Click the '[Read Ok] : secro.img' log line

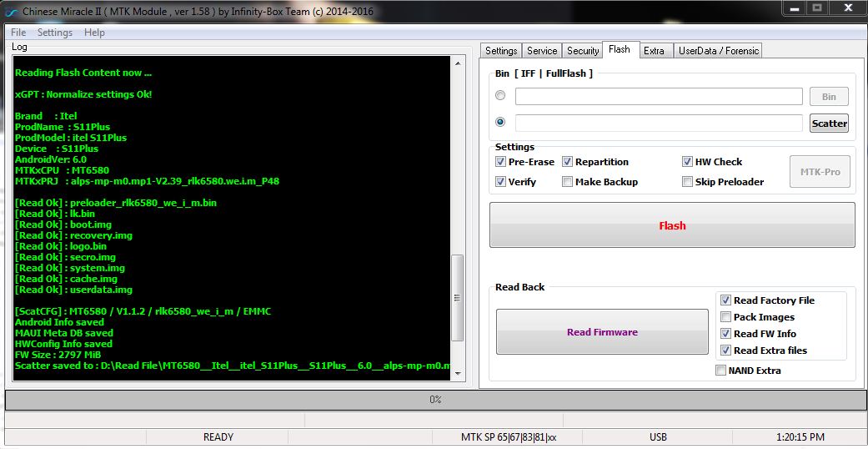[x=65, y=257]
